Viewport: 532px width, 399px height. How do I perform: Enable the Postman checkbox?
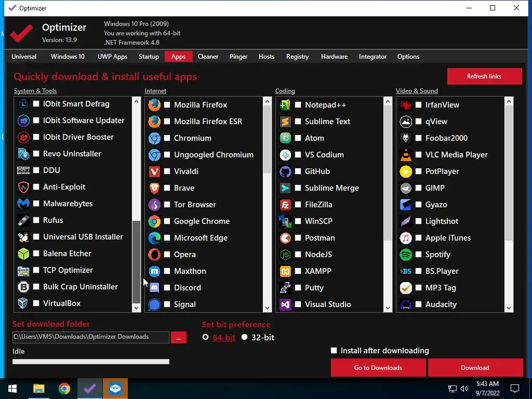[298, 238]
